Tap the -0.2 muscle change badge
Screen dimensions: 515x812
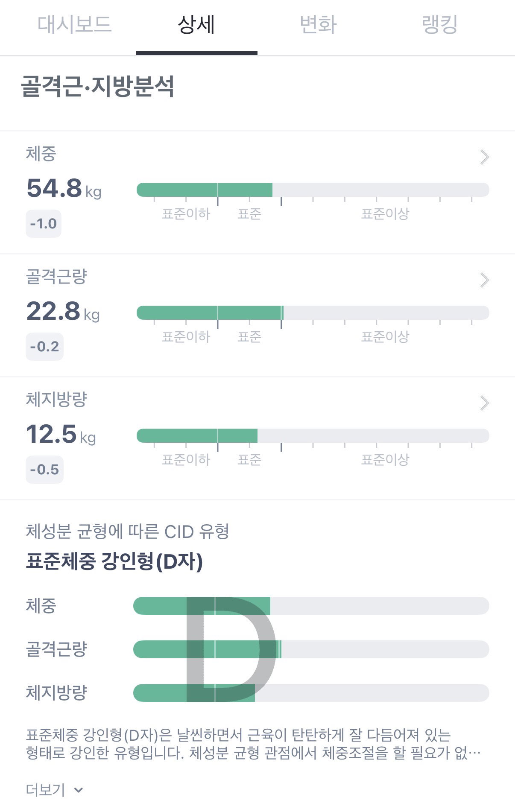click(x=44, y=347)
